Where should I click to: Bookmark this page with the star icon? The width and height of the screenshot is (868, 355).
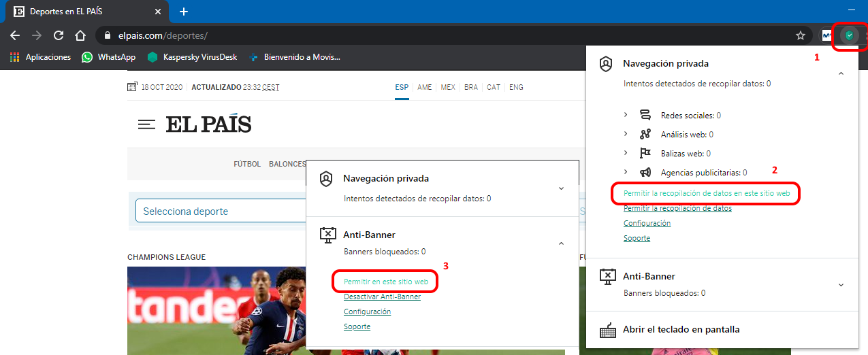click(x=801, y=35)
